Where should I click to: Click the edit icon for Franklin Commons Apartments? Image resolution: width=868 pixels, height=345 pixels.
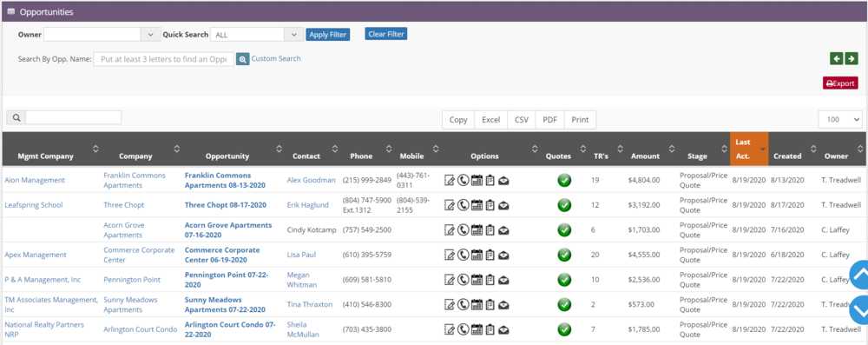(450, 180)
